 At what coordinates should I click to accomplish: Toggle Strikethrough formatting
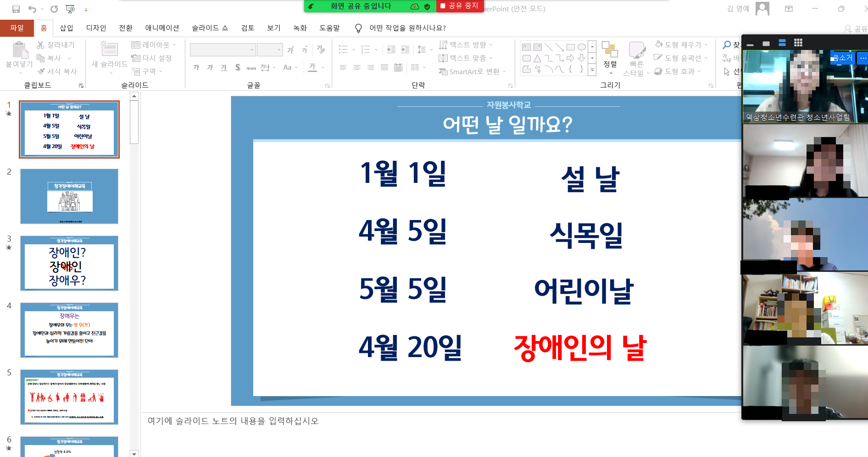pos(251,67)
